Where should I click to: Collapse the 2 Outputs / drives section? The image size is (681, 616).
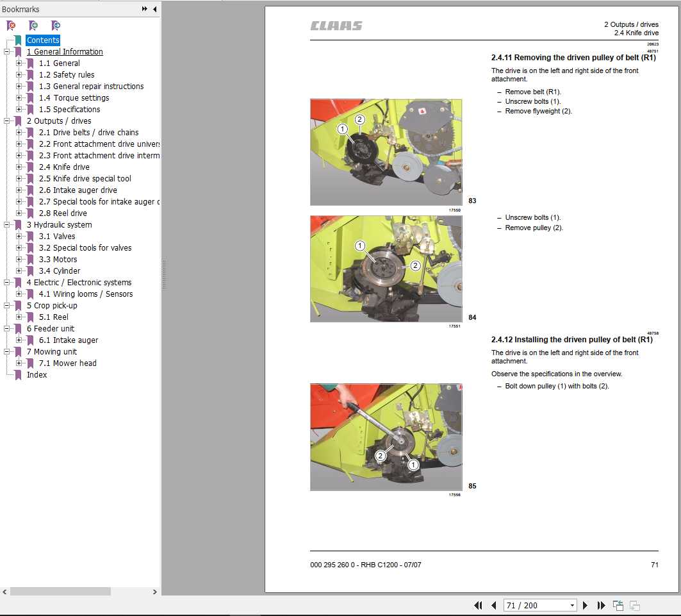(x=6, y=121)
